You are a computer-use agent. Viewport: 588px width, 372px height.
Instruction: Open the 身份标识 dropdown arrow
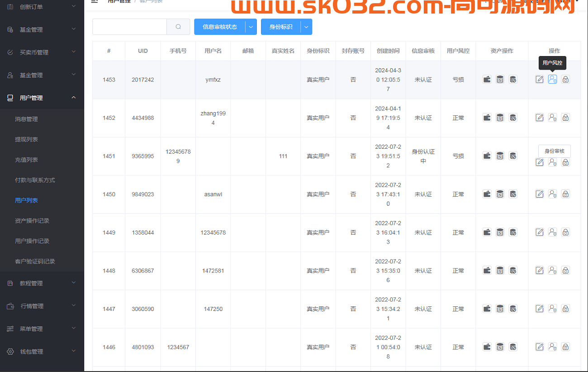click(306, 27)
